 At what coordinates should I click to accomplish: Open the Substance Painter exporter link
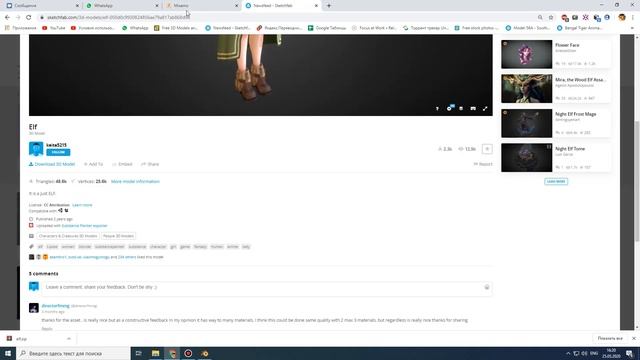(x=84, y=225)
